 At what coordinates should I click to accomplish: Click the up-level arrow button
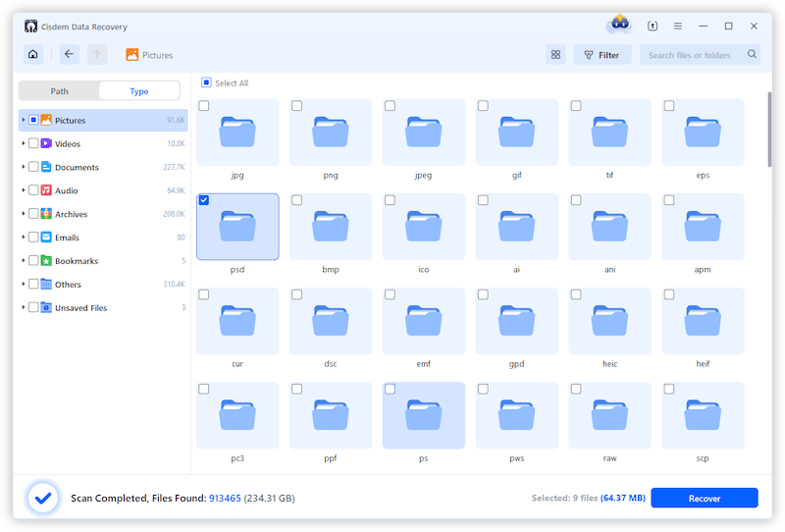pyautogui.click(x=97, y=55)
